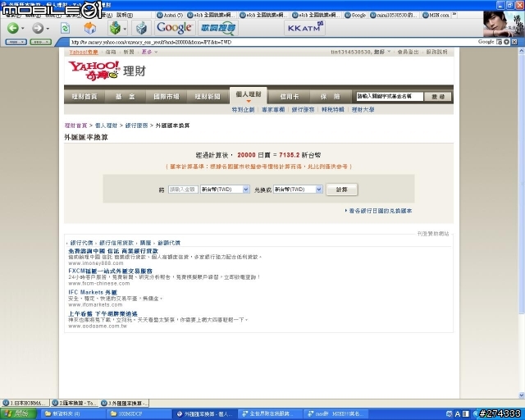Click the 服務說明 help link
The image size is (525, 420).
[x=437, y=52]
